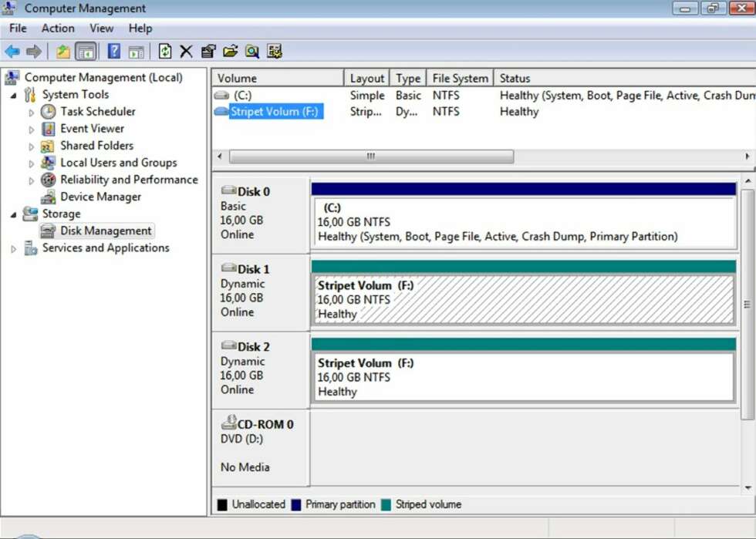
Task: Click the Refresh toolbar icon
Action: coord(165,51)
